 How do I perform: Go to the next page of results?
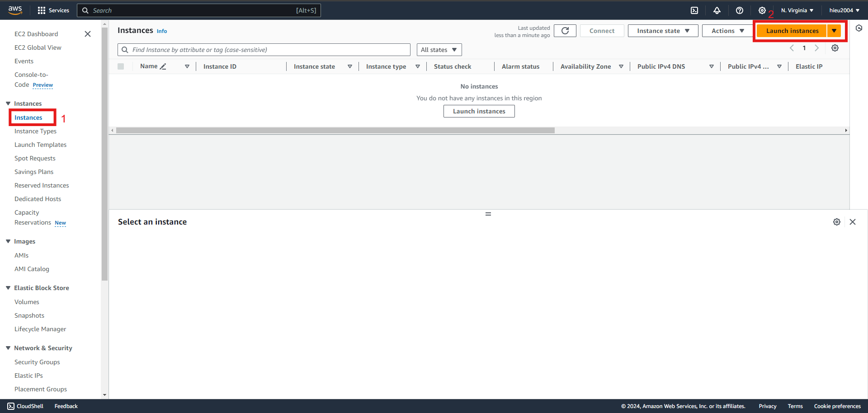[x=817, y=48]
